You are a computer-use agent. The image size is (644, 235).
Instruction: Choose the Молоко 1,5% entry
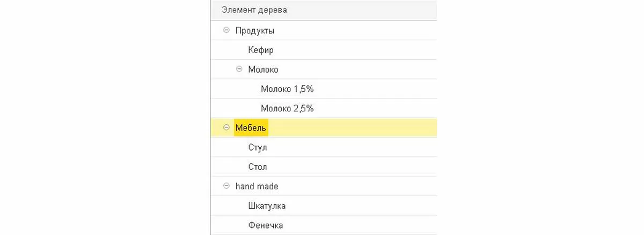click(287, 89)
